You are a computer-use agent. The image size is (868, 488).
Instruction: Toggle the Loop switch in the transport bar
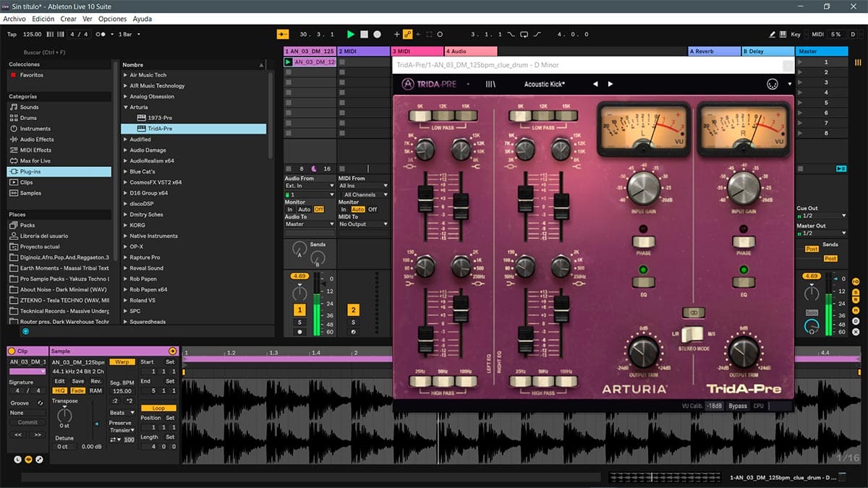(524, 34)
